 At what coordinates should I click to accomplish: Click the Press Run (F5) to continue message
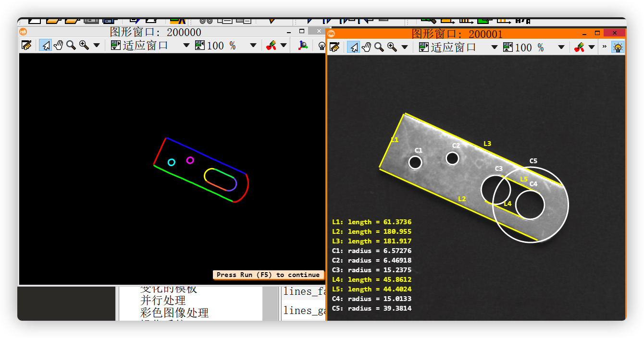[x=268, y=275]
